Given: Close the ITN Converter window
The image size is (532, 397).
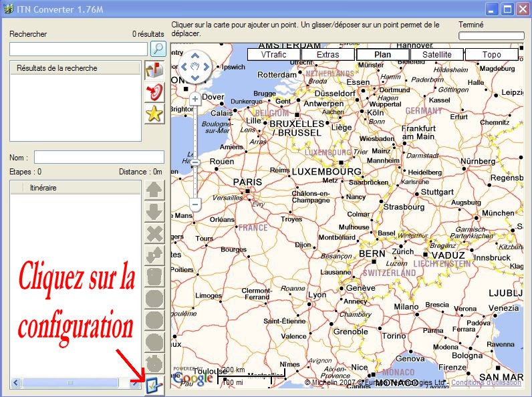Looking at the screenshot, I should (x=523, y=9).
